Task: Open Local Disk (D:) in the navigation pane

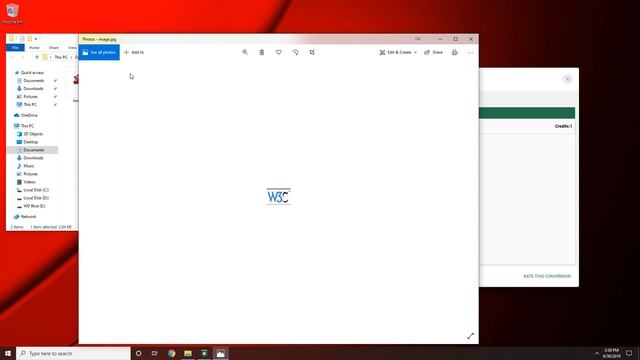Action: 36,198
